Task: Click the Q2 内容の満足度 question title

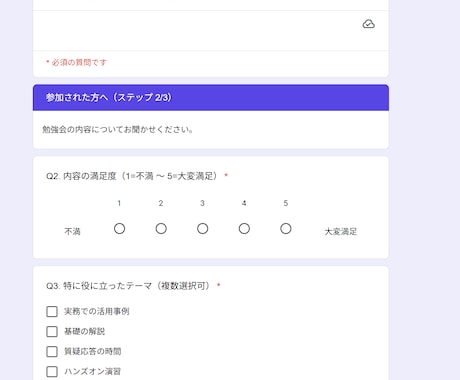Action: tap(132, 176)
